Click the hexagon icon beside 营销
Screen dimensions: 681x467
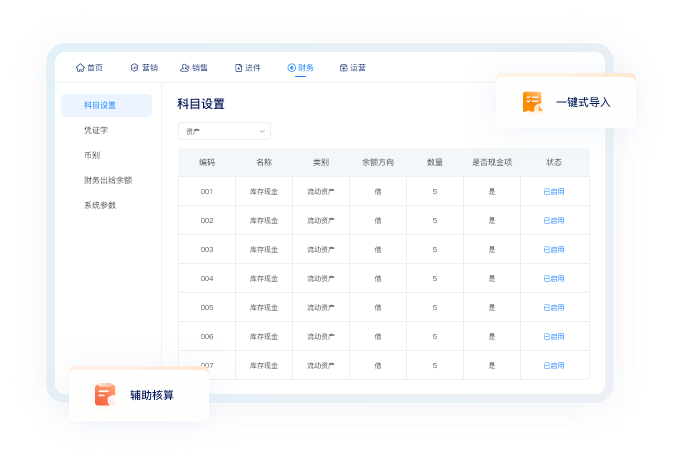pos(134,68)
